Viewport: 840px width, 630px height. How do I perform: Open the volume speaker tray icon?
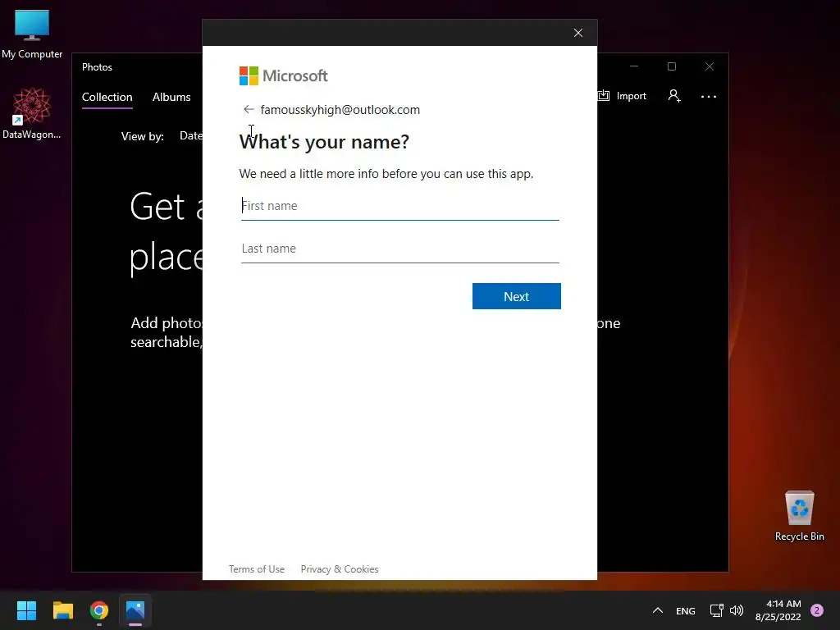737,610
